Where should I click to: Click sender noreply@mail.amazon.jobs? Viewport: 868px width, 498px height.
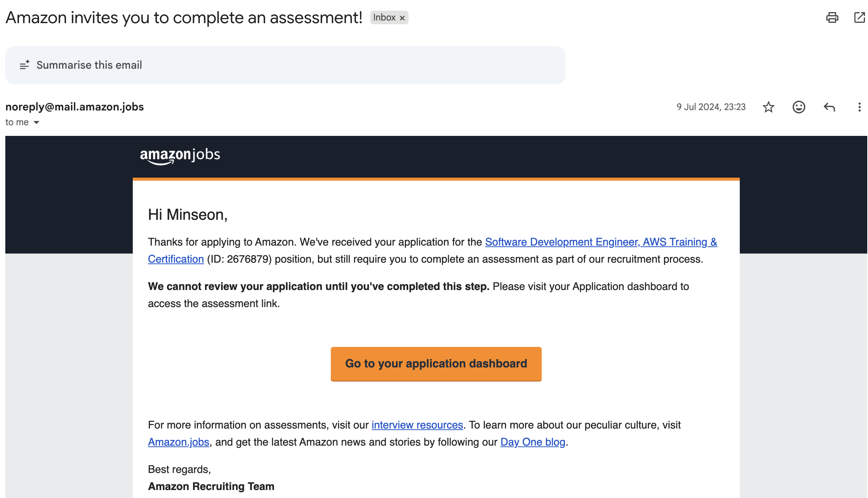pos(74,107)
